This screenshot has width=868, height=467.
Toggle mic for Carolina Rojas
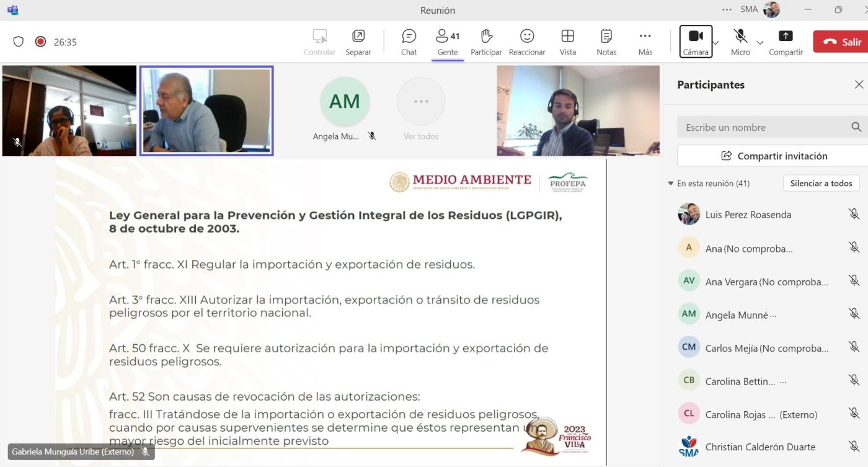(x=854, y=413)
